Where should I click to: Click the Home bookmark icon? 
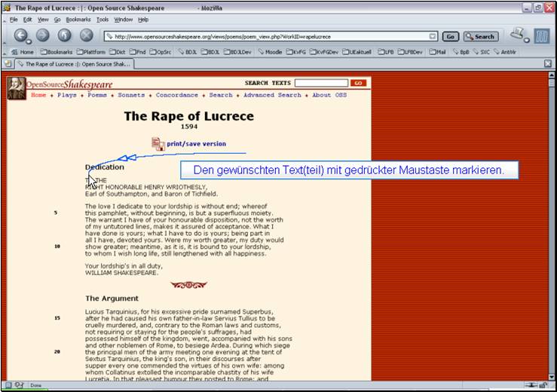point(23,52)
